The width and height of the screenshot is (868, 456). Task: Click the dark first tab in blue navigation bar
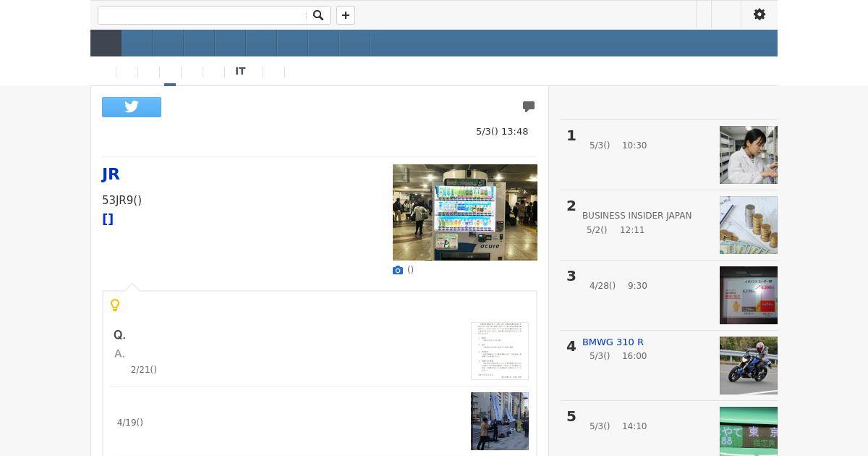click(x=106, y=43)
